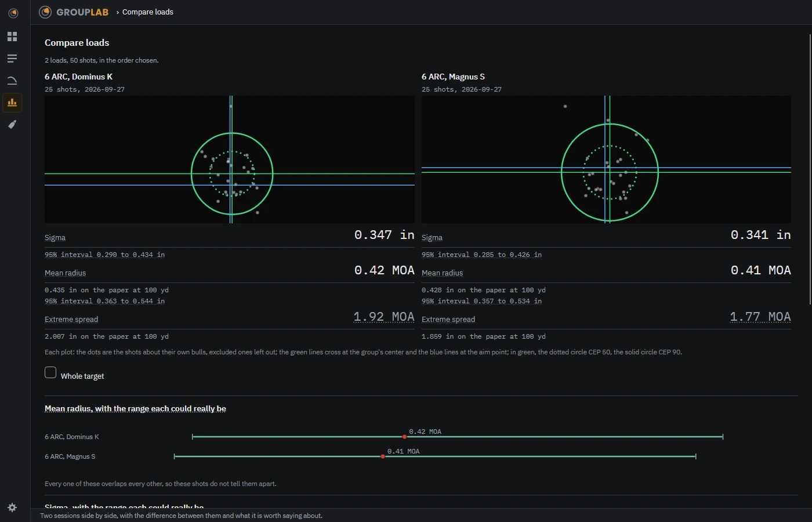Click the 0.347 in sigma value
This screenshot has height=522, width=812.
pos(385,235)
